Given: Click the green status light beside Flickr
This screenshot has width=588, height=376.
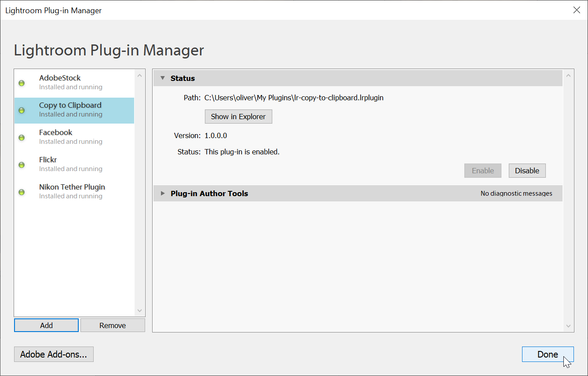Looking at the screenshot, I should 21,165.
